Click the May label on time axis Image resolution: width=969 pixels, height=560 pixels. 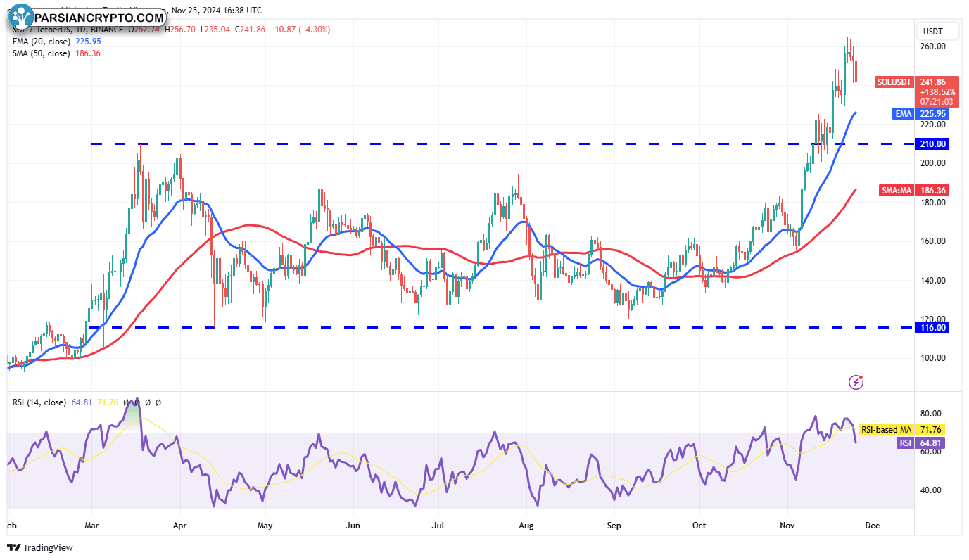click(265, 526)
